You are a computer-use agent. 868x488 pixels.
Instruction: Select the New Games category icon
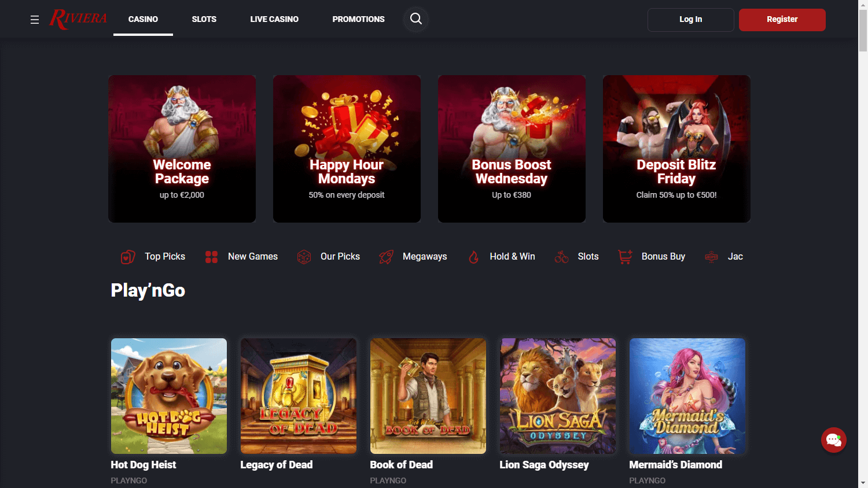[212, 256]
